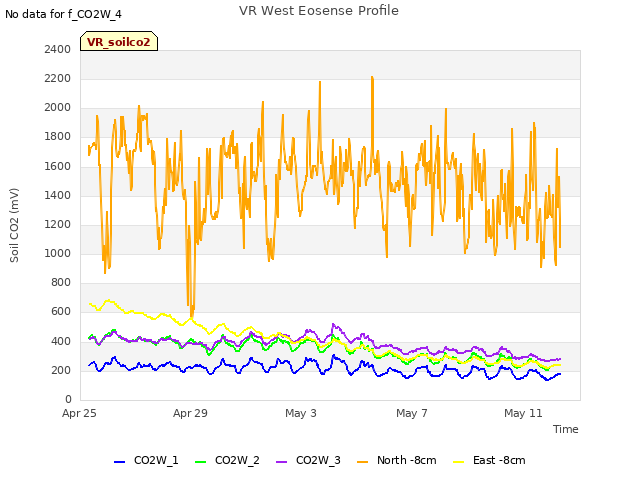Toggle the East -8cm legend entry

[x=489, y=460]
